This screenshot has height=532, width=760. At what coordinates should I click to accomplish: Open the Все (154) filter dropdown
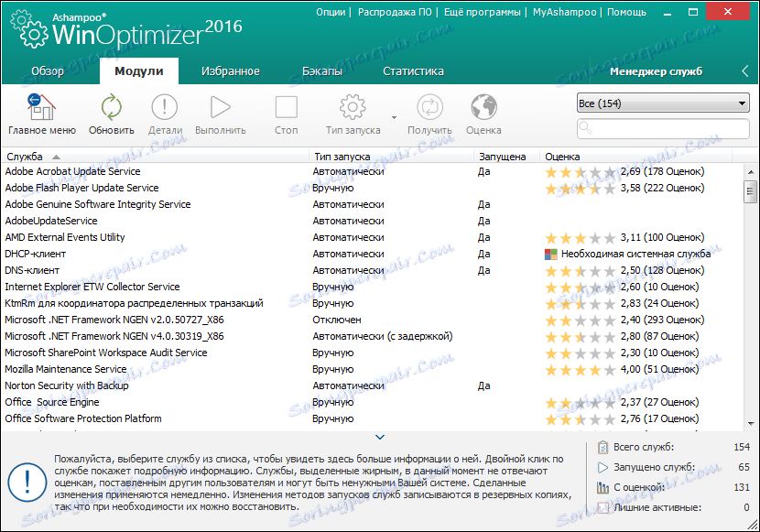click(662, 103)
